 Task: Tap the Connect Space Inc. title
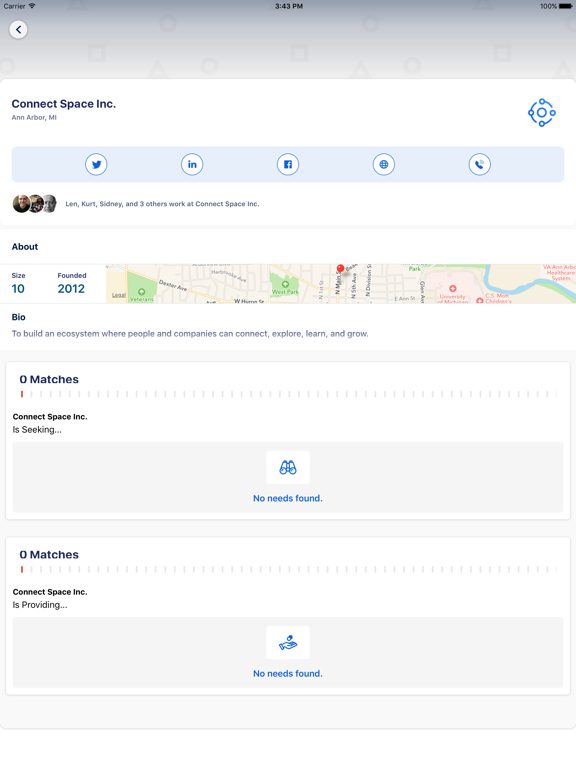[64, 104]
